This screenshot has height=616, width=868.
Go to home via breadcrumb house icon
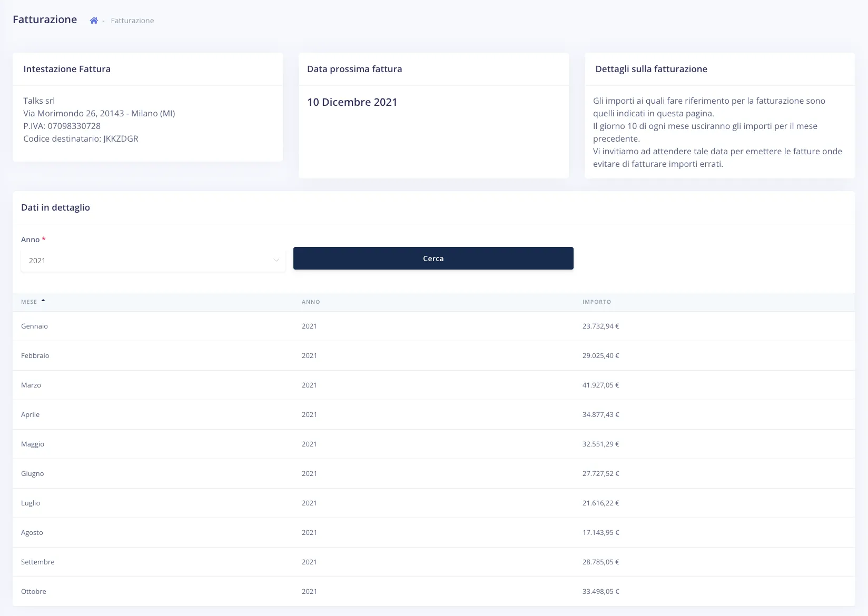point(94,21)
